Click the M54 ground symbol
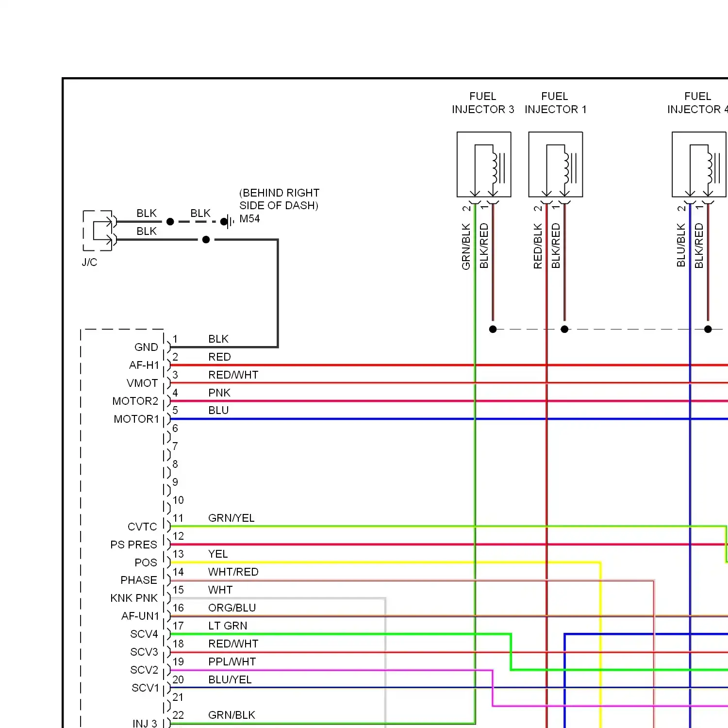 click(228, 222)
